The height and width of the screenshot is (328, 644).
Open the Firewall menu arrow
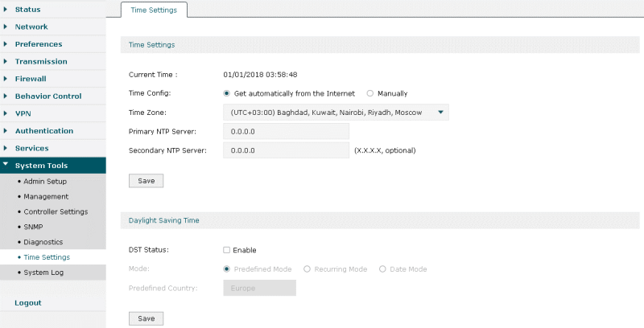(6, 78)
